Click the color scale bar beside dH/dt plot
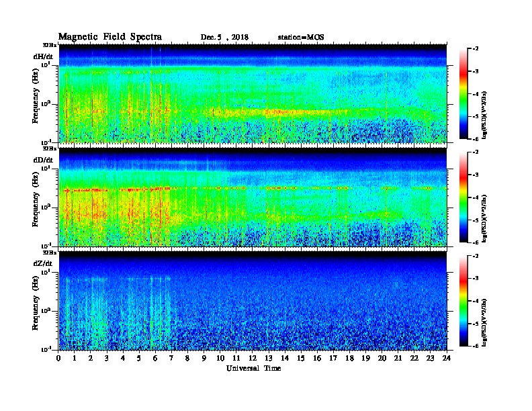The height and width of the screenshot is (411, 532). point(463,93)
